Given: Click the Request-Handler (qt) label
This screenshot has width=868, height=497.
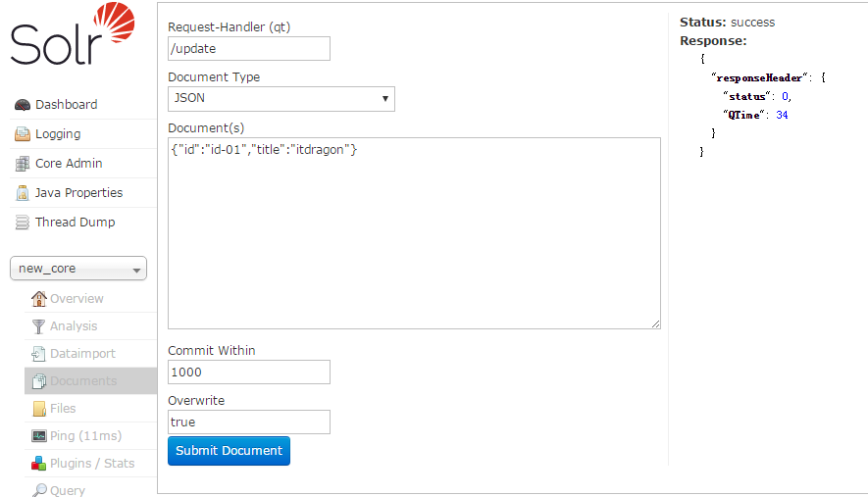Looking at the screenshot, I should [x=230, y=27].
